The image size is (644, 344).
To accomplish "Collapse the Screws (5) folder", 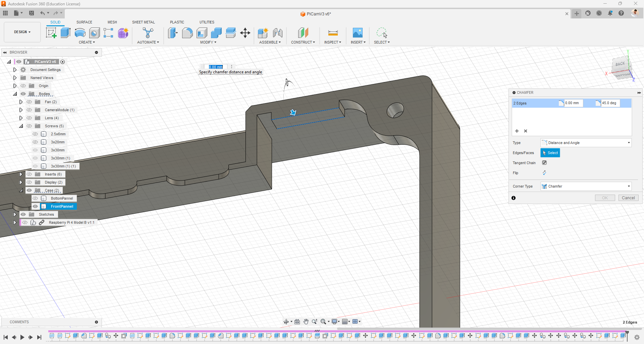I will pyautogui.click(x=21, y=126).
